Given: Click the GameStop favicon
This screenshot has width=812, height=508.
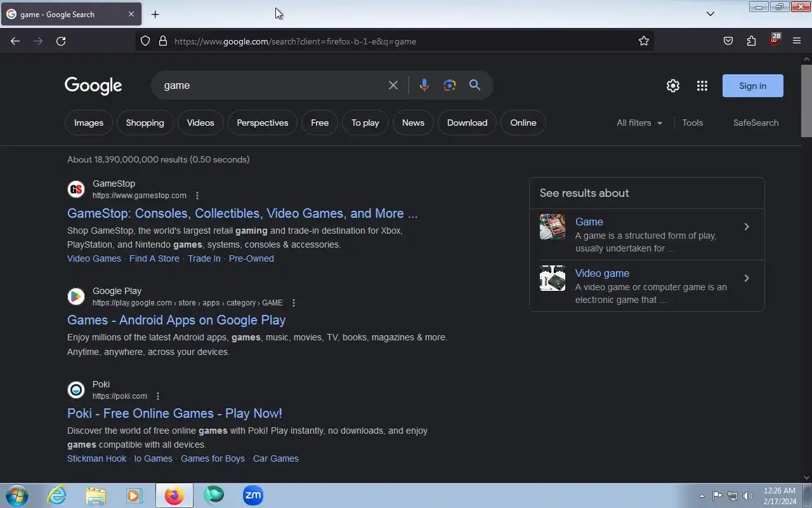Looking at the screenshot, I should pos(76,189).
